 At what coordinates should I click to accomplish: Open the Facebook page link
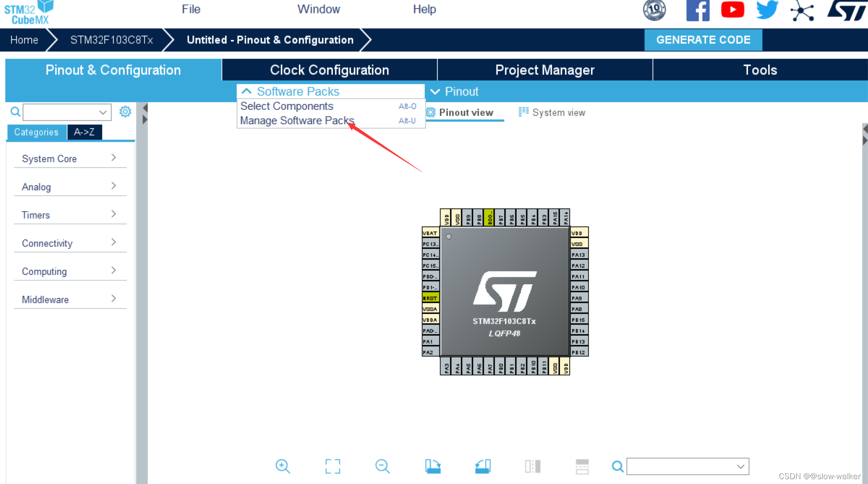tap(698, 10)
